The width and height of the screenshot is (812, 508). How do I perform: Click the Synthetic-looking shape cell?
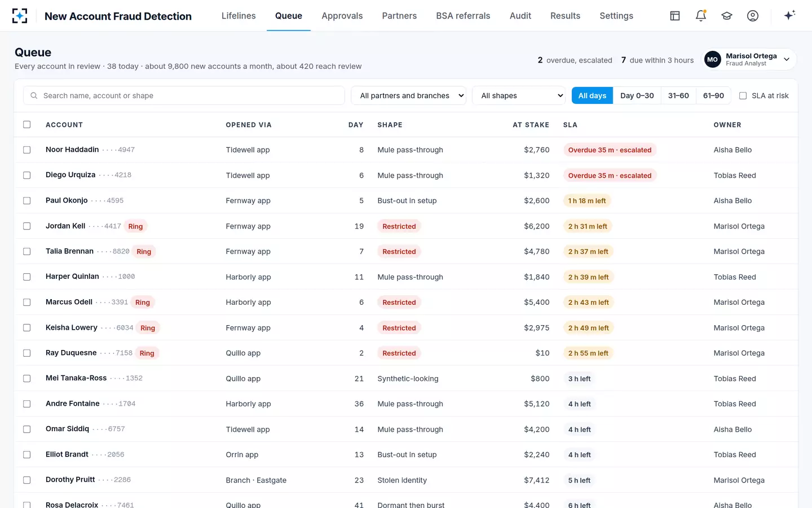[408, 379]
